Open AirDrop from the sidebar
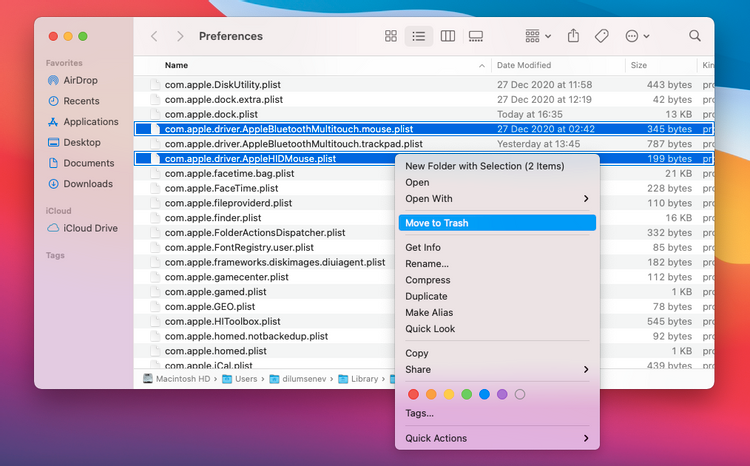The height and width of the screenshot is (466, 750). pos(79,80)
